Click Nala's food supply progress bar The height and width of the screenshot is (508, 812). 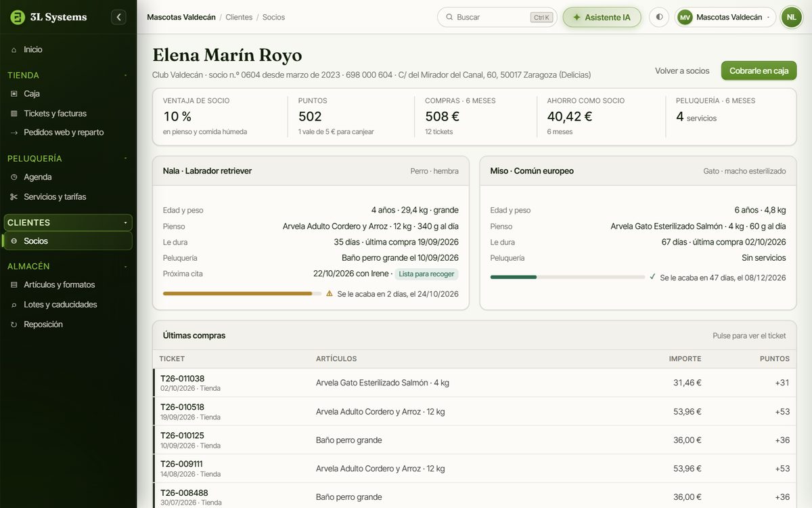pos(242,294)
